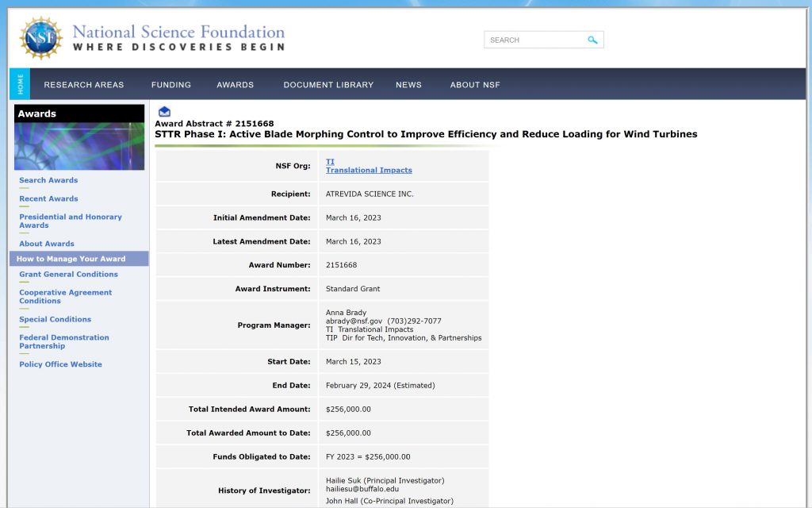Open Search Awards sidebar link
The image size is (812, 508).
pyautogui.click(x=48, y=180)
